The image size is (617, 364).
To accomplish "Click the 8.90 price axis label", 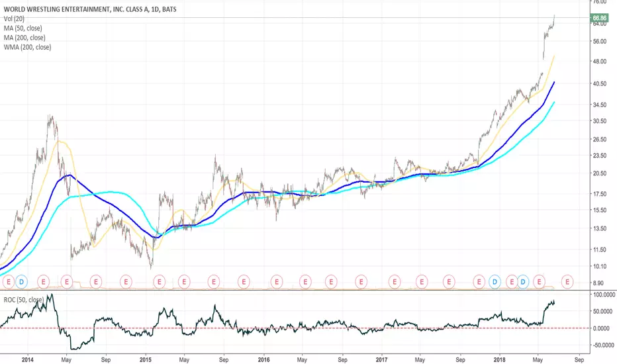I will click(x=598, y=283).
